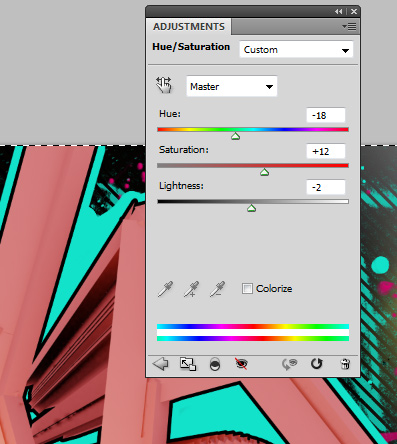Reset adjustment to defaults
This screenshot has width=397, height=444.
316,364
